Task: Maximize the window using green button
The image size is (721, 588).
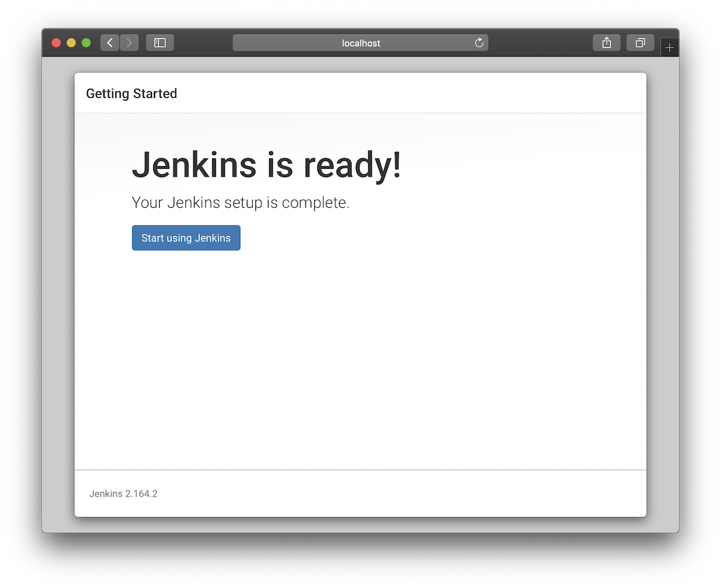Action: tap(86, 43)
